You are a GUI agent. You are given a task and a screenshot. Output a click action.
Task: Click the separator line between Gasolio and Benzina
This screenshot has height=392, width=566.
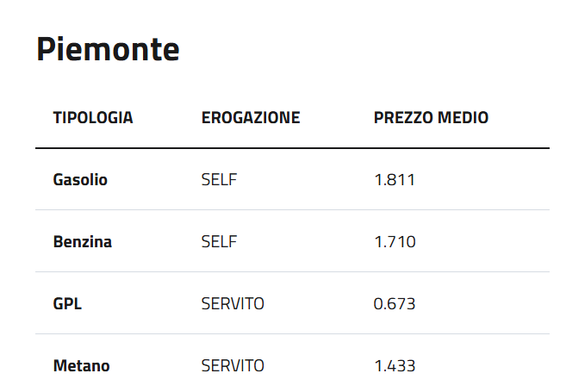[x=292, y=210]
